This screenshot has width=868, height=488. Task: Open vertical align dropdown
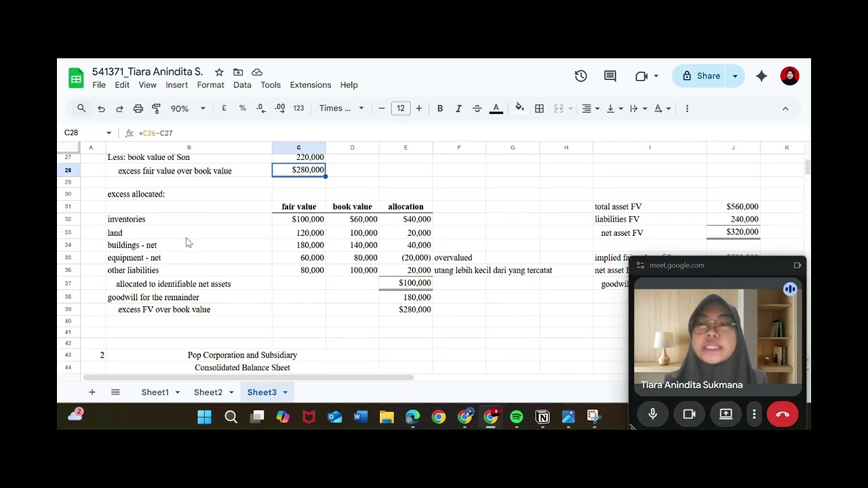(x=614, y=108)
